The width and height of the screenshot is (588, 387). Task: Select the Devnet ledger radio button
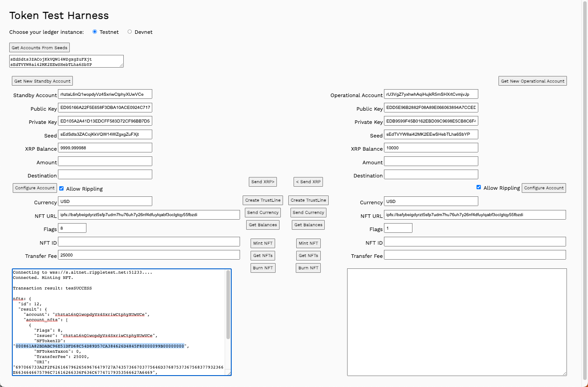[x=129, y=32]
